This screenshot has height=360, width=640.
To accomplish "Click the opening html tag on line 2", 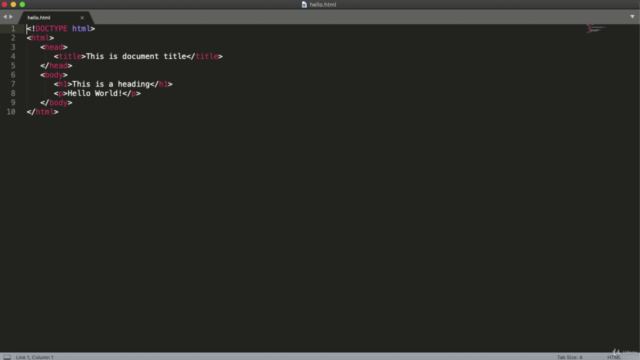I will 40,38.
